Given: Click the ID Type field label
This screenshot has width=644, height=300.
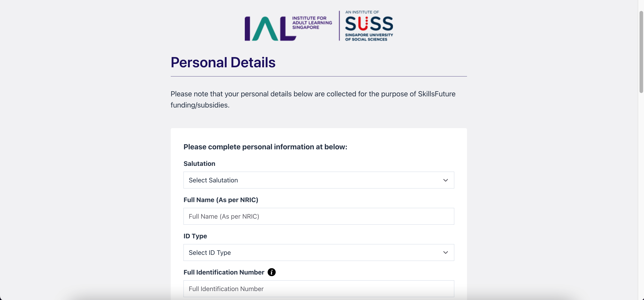Looking at the screenshot, I should coord(195,236).
